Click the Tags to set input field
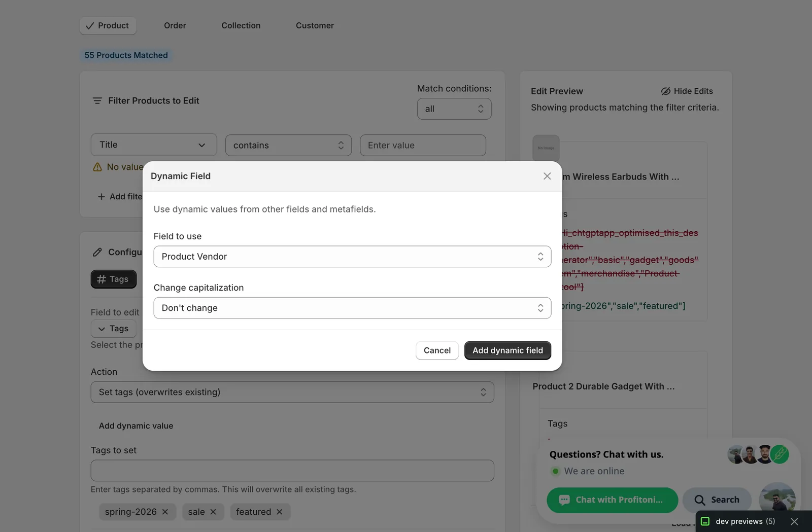Screen dimensions: 812x532 292,471
